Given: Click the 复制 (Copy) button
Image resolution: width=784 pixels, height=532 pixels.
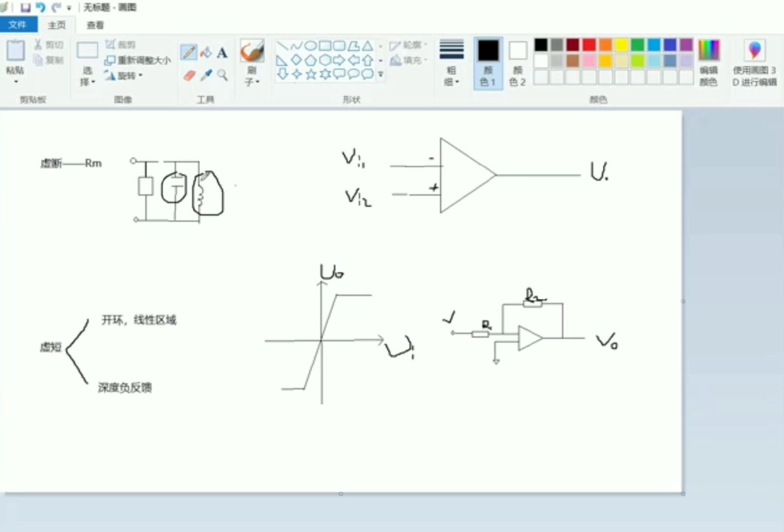Looking at the screenshot, I should coord(49,60).
